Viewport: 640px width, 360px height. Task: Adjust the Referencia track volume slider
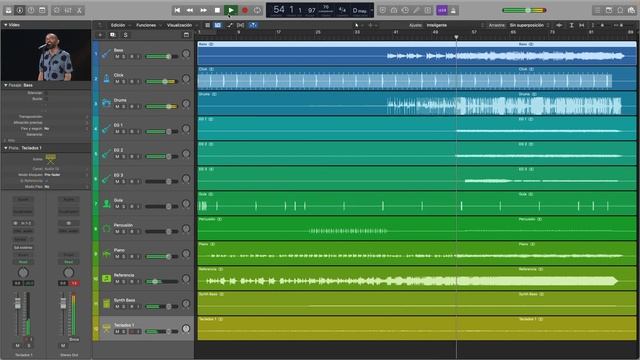pos(162,282)
